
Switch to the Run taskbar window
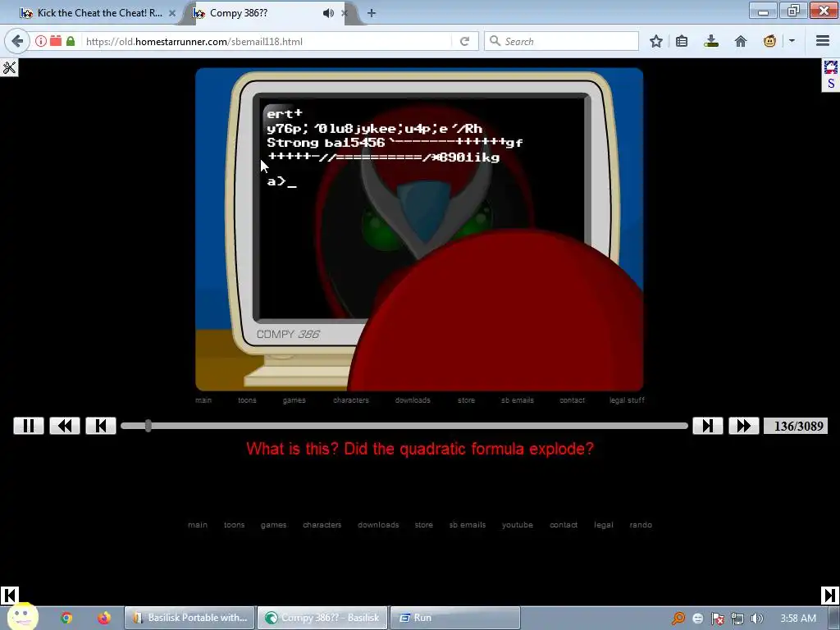[x=455, y=618]
